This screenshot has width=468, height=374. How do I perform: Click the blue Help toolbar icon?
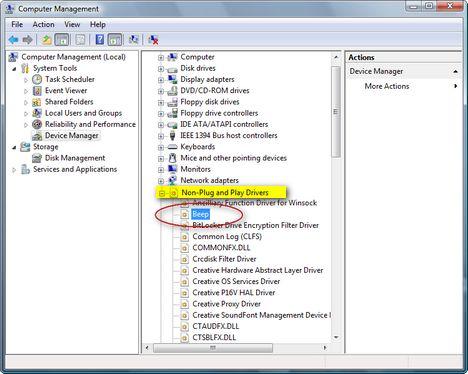[x=100, y=40]
